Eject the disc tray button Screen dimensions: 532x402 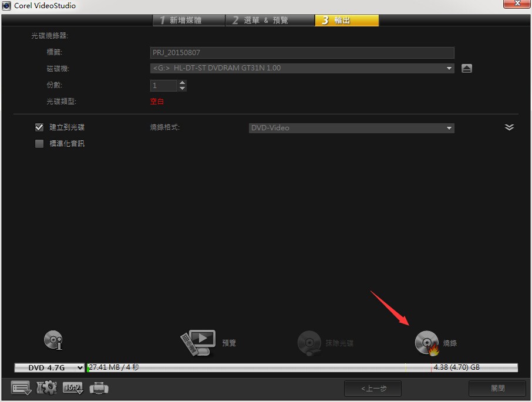[466, 69]
